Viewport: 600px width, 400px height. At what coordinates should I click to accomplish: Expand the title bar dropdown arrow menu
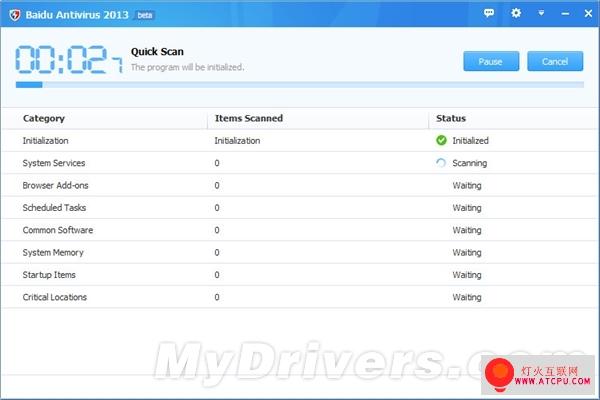pyautogui.click(x=541, y=13)
